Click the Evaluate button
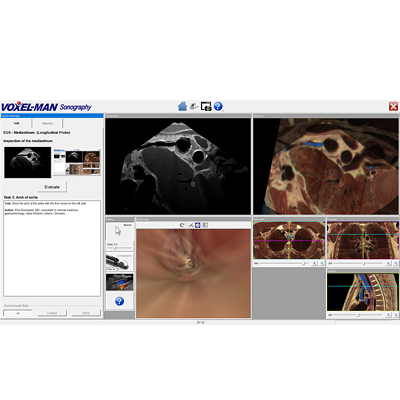 [52, 187]
